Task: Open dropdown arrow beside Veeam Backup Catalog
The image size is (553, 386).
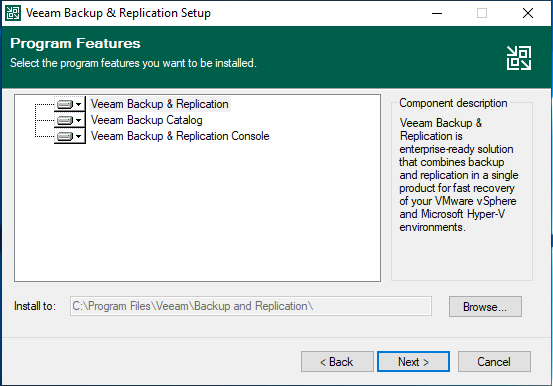Action: tap(79, 120)
